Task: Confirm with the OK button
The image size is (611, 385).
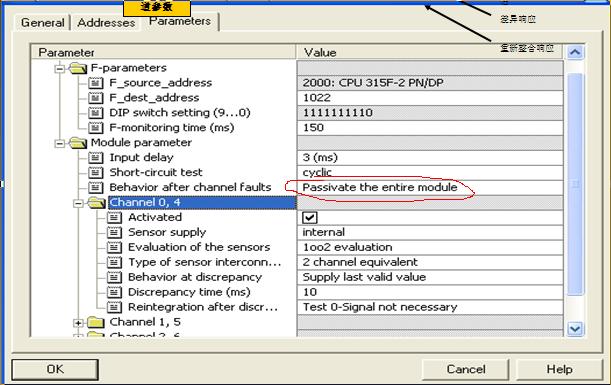Action: tap(55, 369)
